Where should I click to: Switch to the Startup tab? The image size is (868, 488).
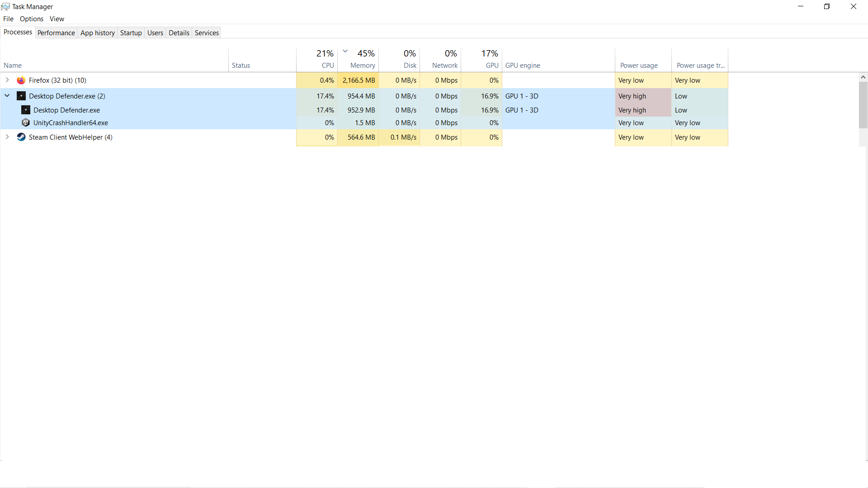coord(131,33)
